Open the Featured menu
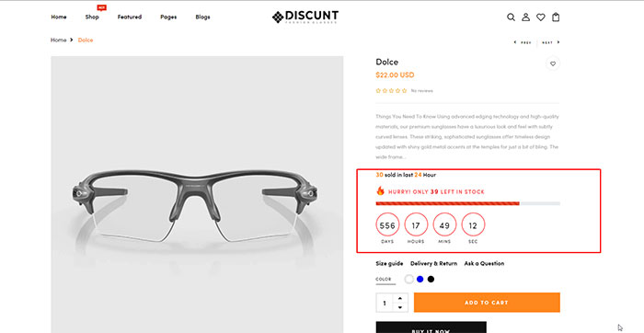This screenshot has width=644, height=333. pos(130,17)
